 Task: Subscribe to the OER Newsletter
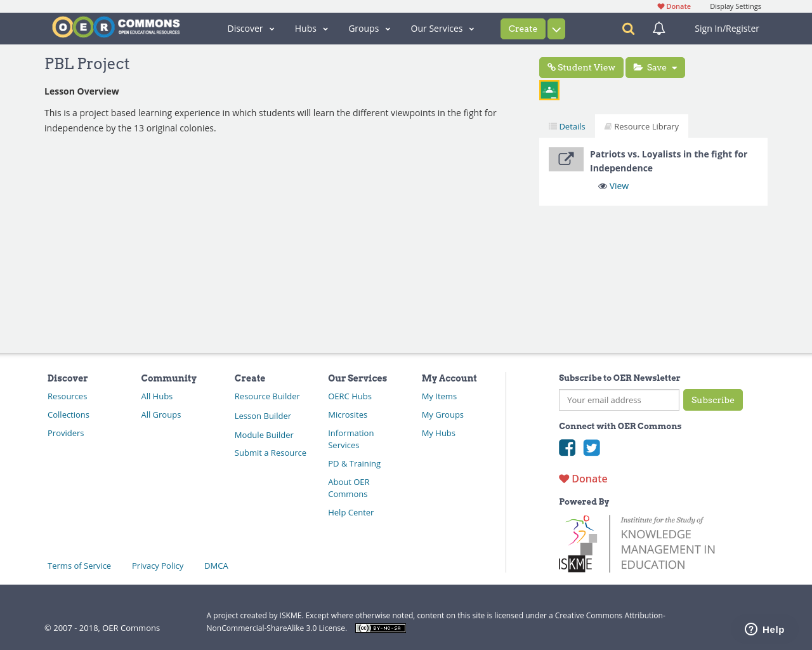pos(713,400)
